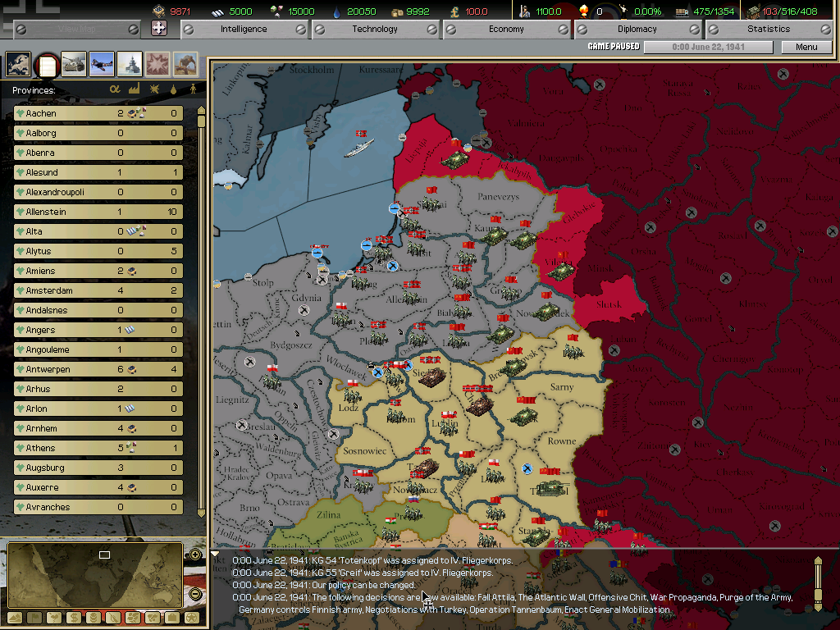Open the naval forces warship tab
Image resolution: width=840 pixels, height=630 pixels.
tap(130, 64)
